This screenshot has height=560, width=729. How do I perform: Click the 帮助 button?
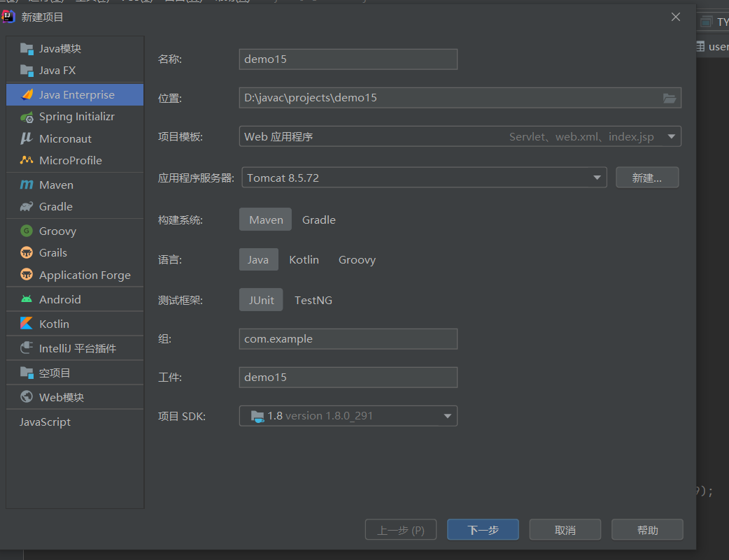[647, 530]
